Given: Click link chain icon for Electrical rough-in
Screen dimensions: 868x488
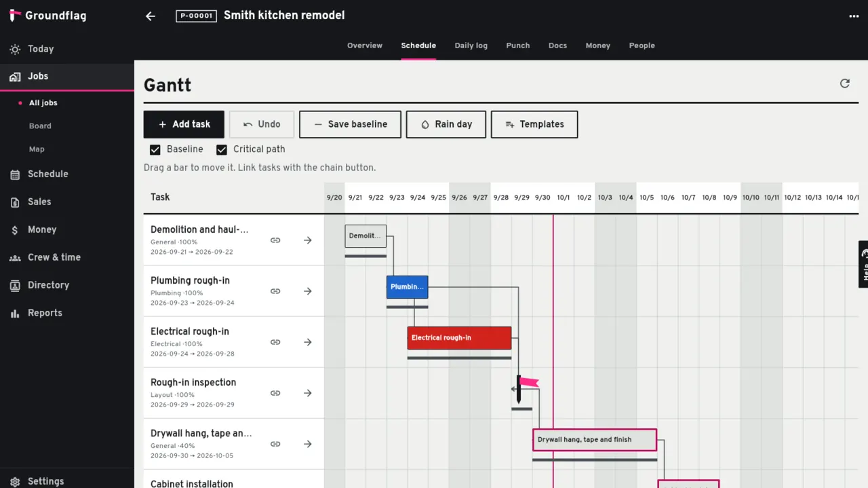Looking at the screenshot, I should pos(275,342).
